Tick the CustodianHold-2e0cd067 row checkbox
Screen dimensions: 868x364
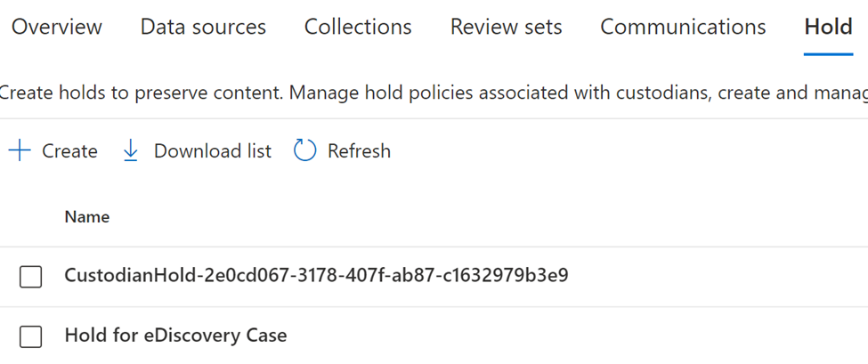pyautogui.click(x=31, y=277)
